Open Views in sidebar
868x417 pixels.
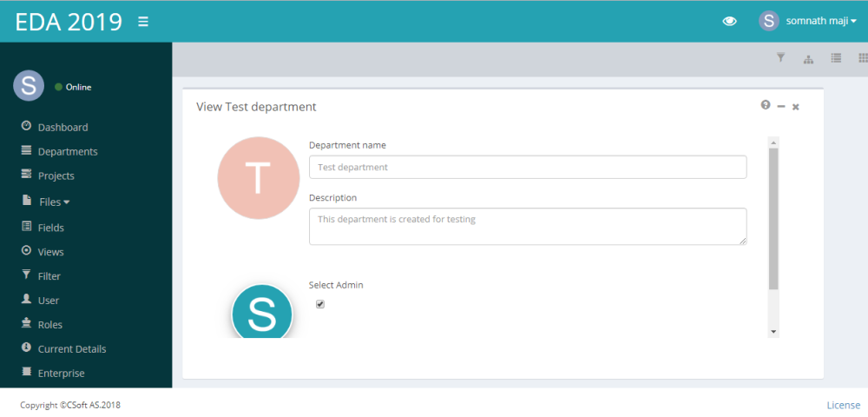[x=51, y=252]
